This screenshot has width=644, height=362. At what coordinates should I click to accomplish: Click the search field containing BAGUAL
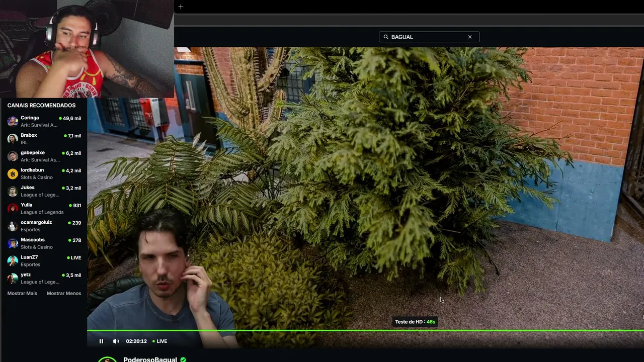(429, 37)
